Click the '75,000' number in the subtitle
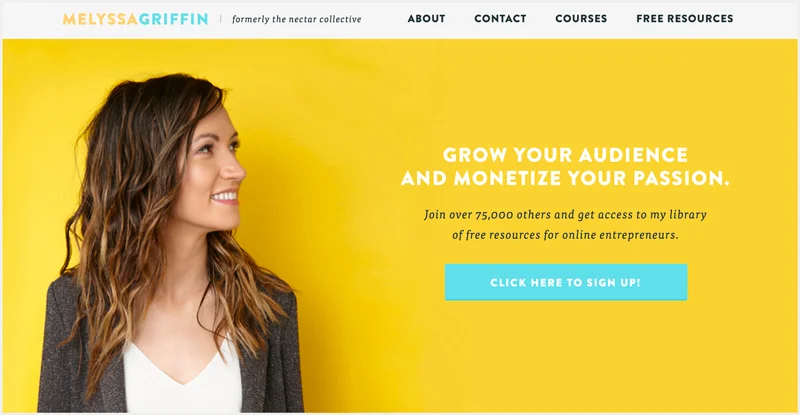800x415 pixels. 494,215
